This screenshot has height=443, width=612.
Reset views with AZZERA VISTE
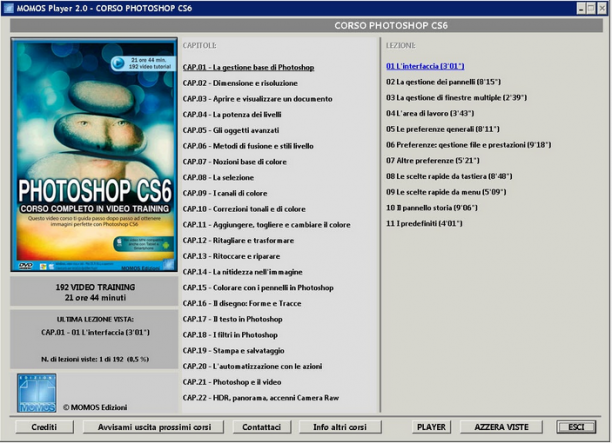coord(501,427)
